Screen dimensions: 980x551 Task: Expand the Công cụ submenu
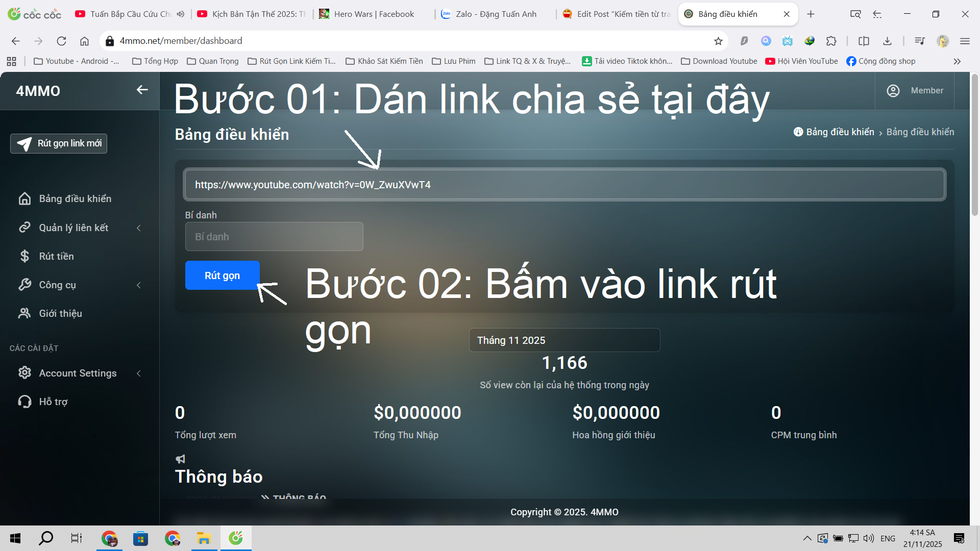click(x=138, y=285)
